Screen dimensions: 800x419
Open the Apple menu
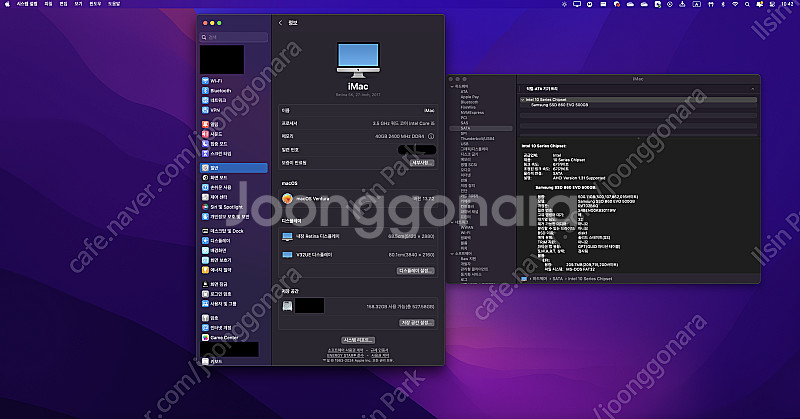coord(7,4)
